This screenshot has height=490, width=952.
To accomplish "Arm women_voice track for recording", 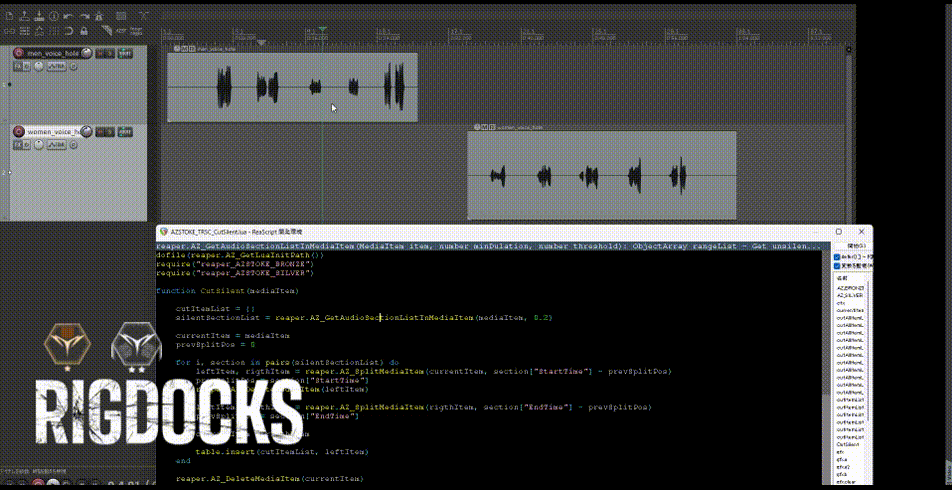I will (18, 131).
